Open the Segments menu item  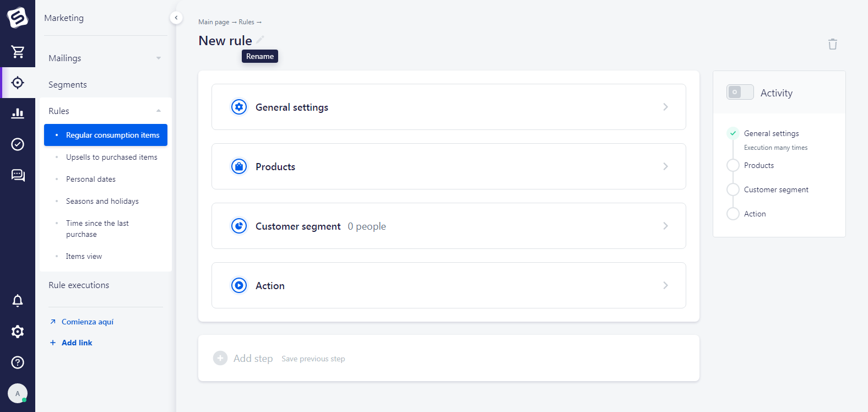tap(68, 85)
